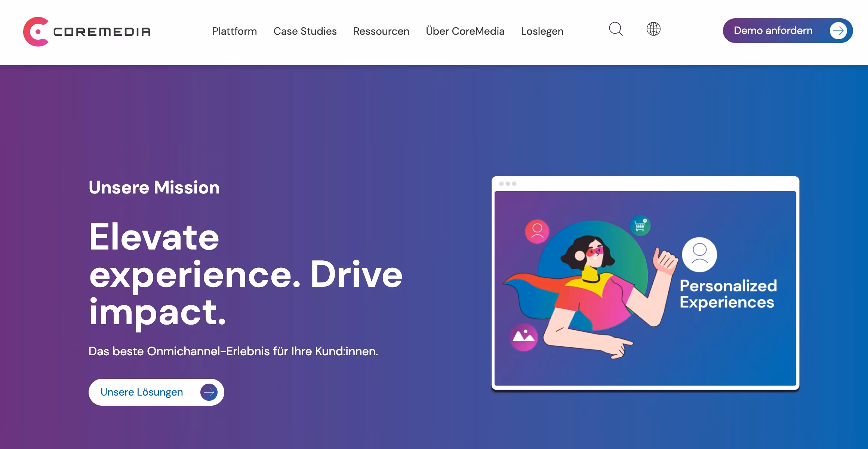
Task: Open the Über CoreMedia menu
Action: [x=465, y=31]
